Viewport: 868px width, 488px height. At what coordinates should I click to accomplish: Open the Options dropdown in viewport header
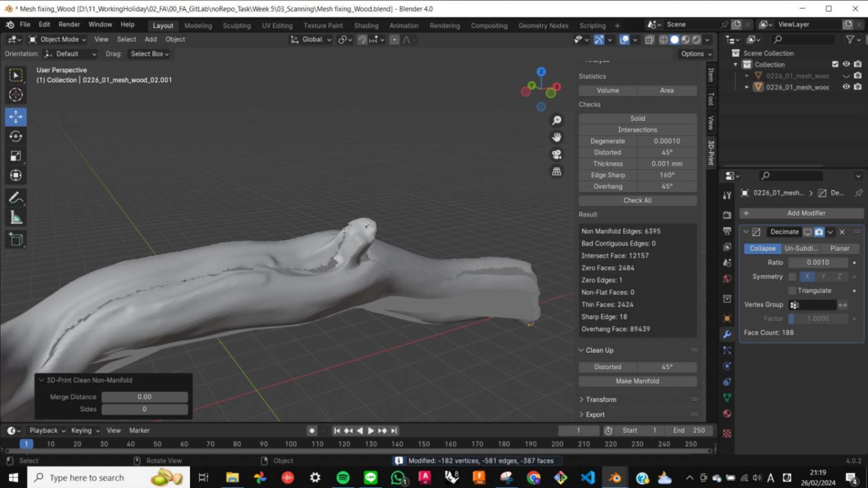click(x=696, y=54)
